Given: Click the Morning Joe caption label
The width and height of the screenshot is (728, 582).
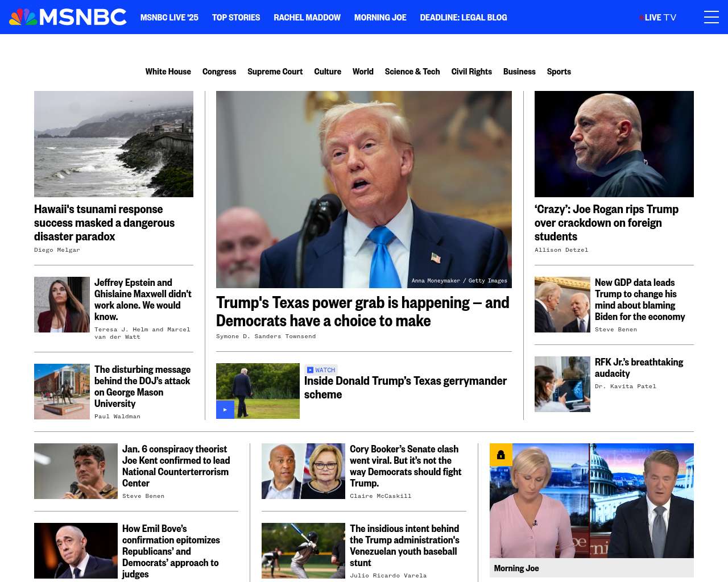Looking at the screenshot, I should click(516, 568).
